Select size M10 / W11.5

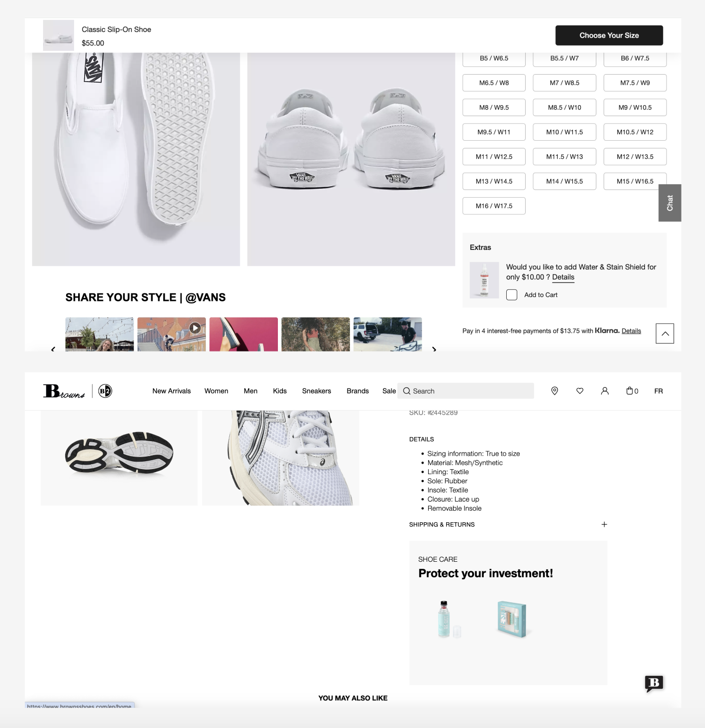(564, 132)
